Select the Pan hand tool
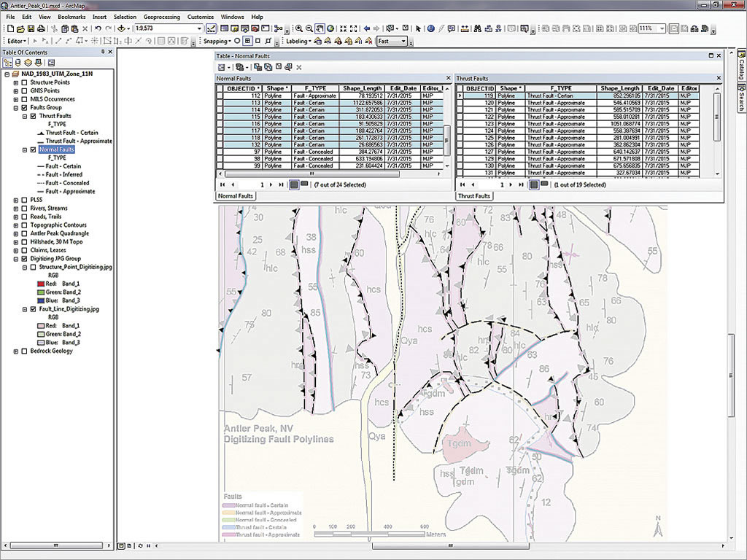Viewport: 747px width, 560px height. [x=320, y=28]
